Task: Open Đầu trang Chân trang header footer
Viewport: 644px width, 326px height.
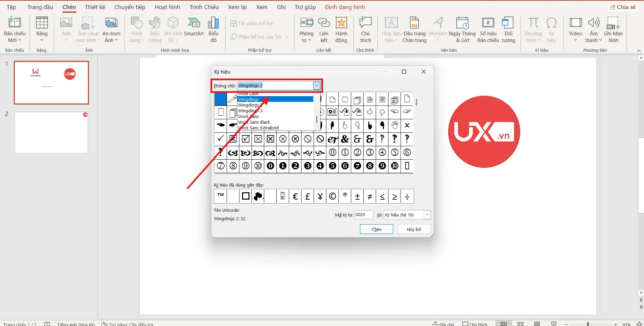Action: pos(415,30)
